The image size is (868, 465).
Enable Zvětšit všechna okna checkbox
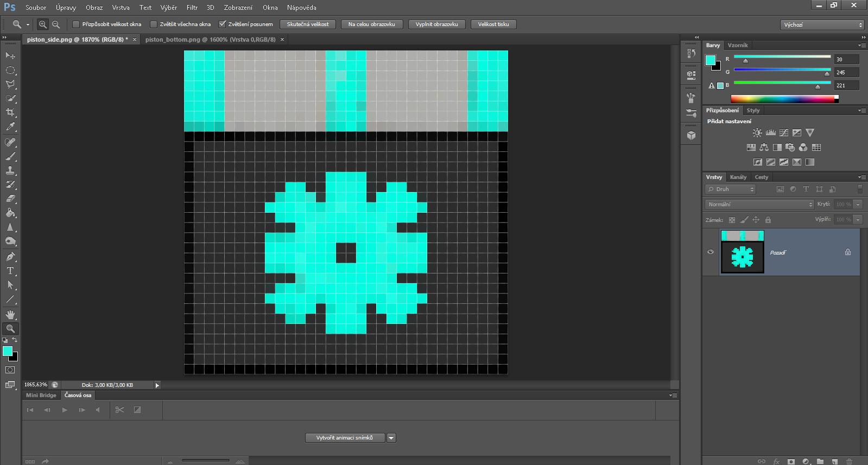pyautogui.click(x=154, y=24)
